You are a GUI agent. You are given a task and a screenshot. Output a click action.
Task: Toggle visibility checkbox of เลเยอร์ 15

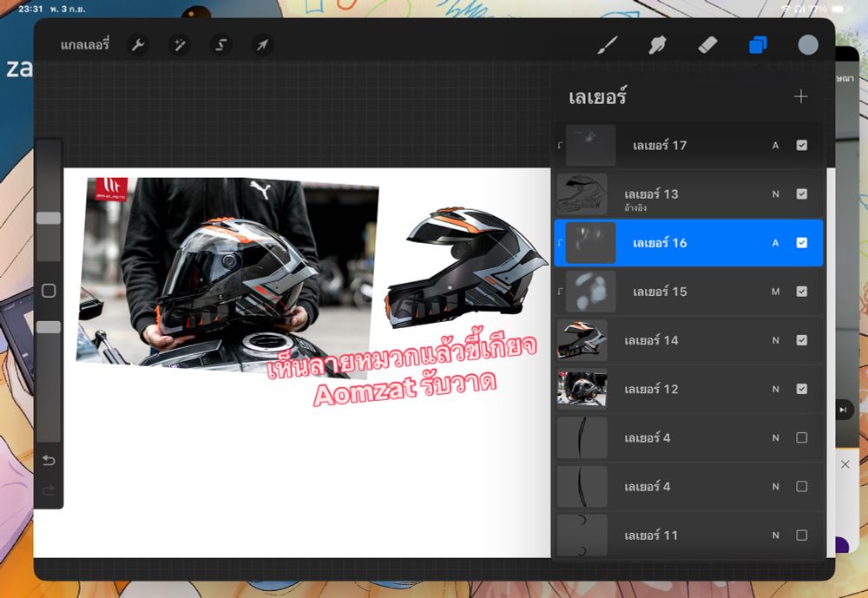[801, 292]
